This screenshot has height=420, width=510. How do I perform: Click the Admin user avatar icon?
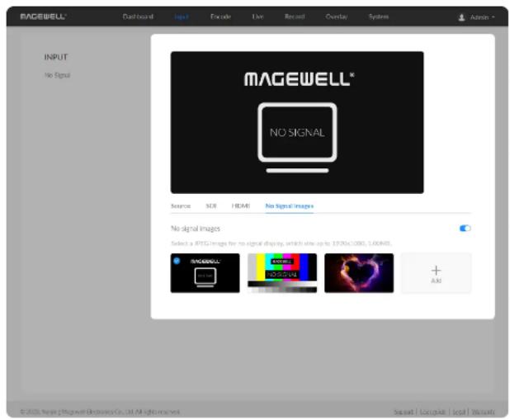point(461,17)
